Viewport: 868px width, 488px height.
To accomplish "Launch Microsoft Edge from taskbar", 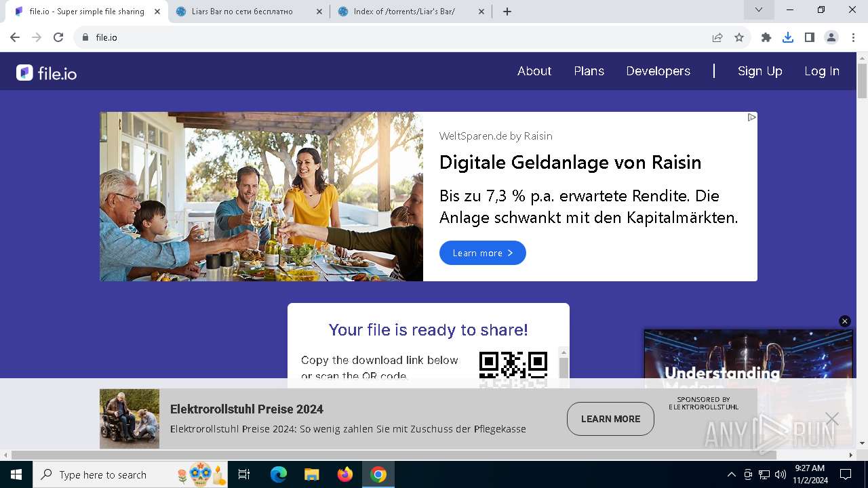I will (279, 474).
